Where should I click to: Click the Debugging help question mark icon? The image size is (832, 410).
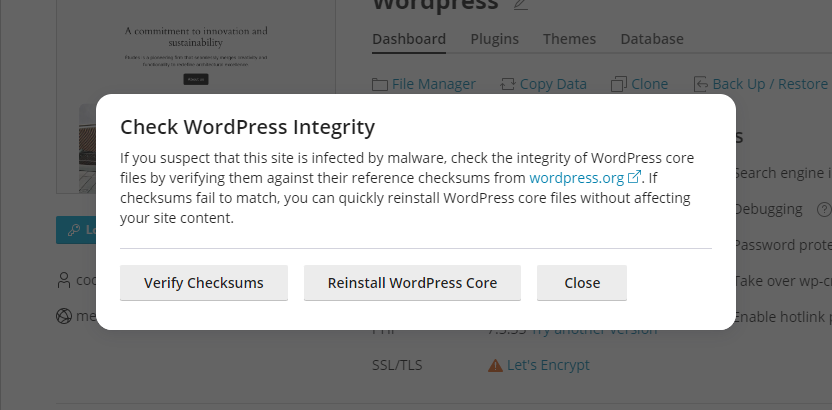click(x=824, y=209)
